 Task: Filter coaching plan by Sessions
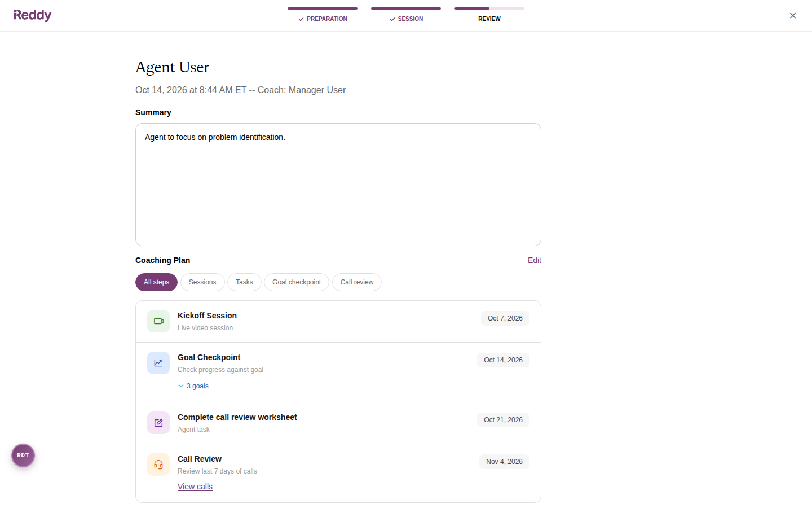(x=202, y=282)
